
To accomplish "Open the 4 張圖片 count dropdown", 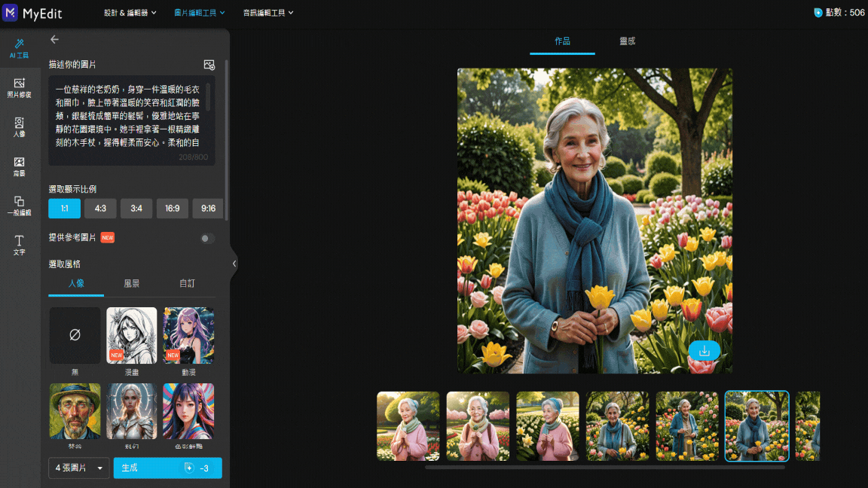I will tap(78, 468).
